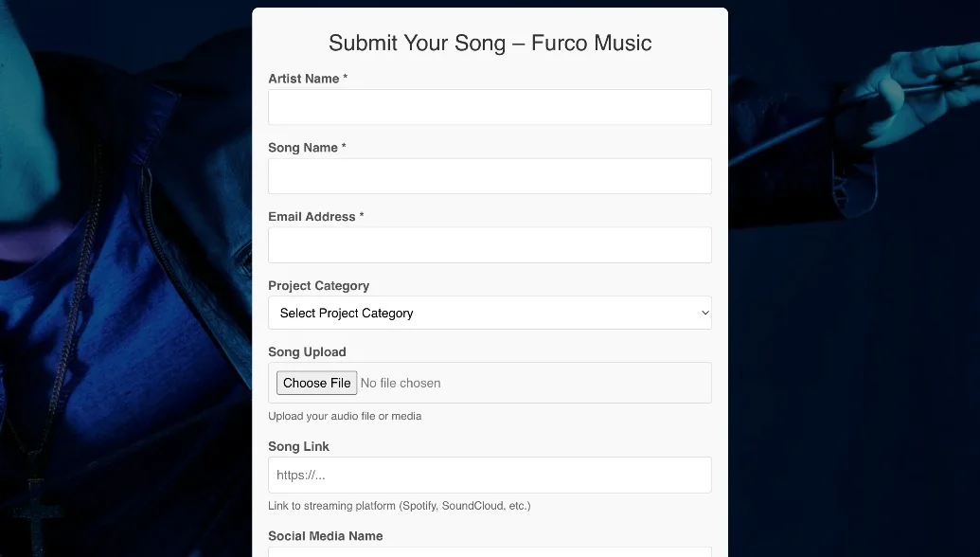Image resolution: width=980 pixels, height=557 pixels.
Task: Click the Artist Name text field
Action: [490, 107]
